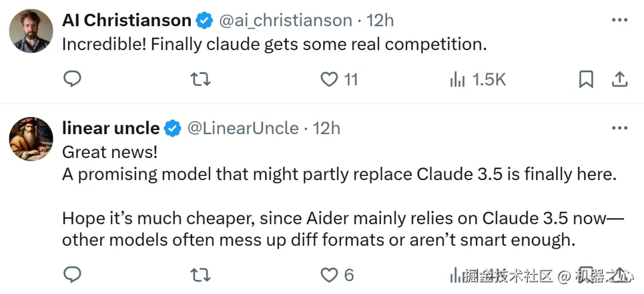644x294 pixels.
Task: Visit the @ai_christianson handle
Action: (x=286, y=20)
